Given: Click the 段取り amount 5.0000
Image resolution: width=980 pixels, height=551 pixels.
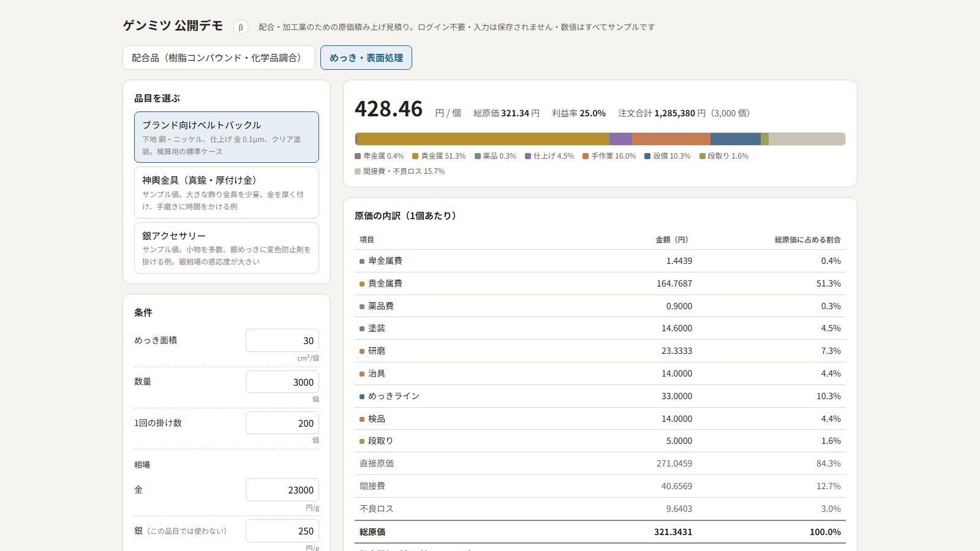Looking at the screenshot, I should pos(679,441).
